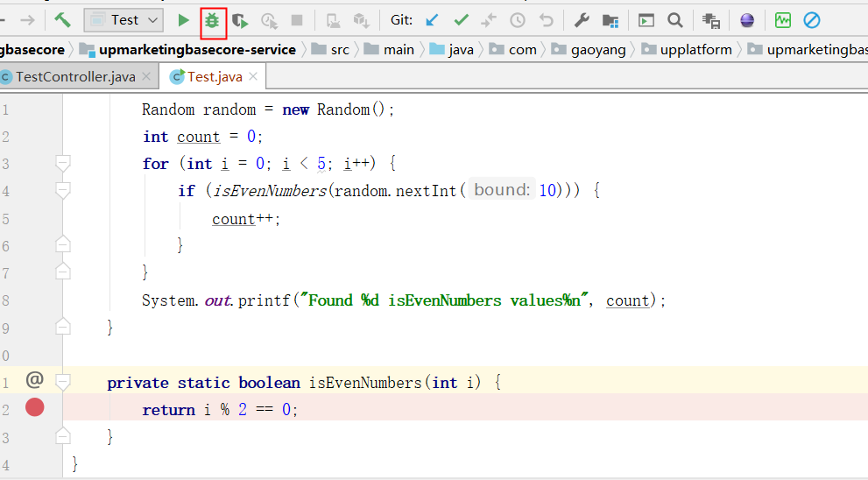Click the Run Anything window icon
The width and height of the screenshot is (868, 480).
646,20
